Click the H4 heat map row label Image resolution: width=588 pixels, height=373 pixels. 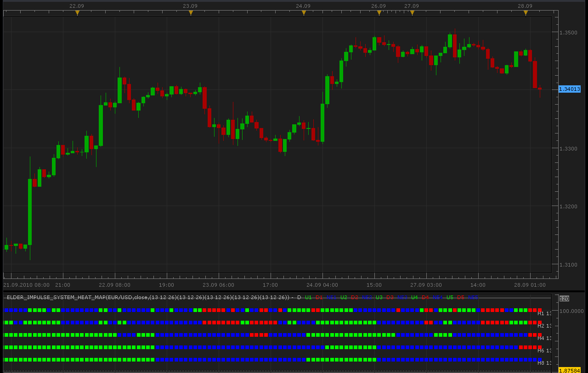click(544, 338)
